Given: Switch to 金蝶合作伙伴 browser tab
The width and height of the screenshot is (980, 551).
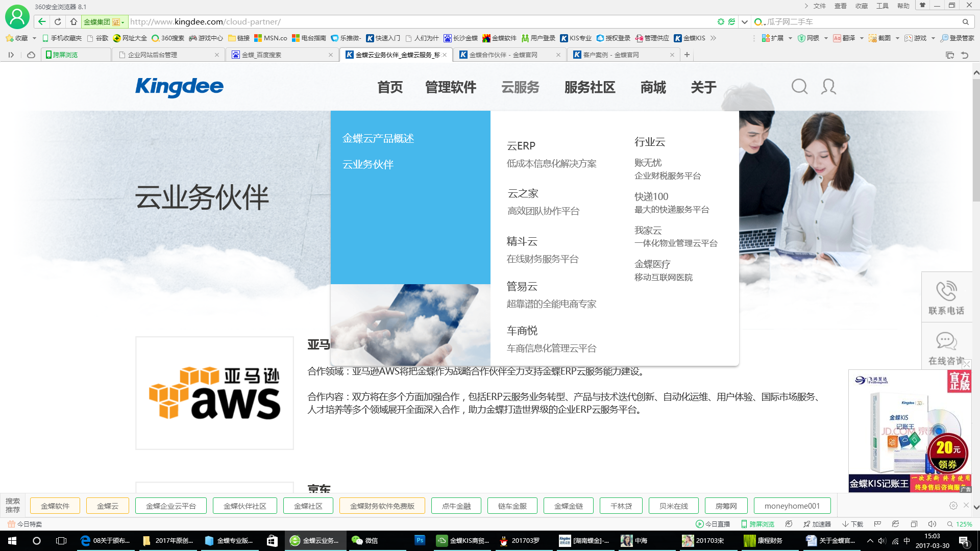Looking at the screenshot, I should pyautogui.click(x=503, y=55).
